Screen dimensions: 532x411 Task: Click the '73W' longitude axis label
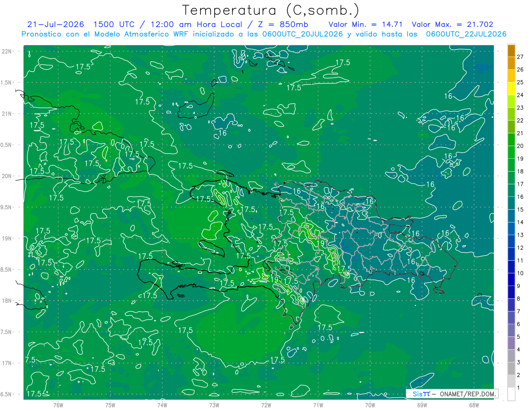214,405
